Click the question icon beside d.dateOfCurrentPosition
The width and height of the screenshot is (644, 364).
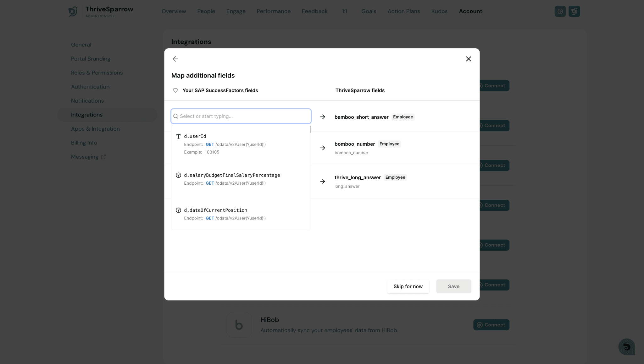pyautogui.click(x=178, y=210)
